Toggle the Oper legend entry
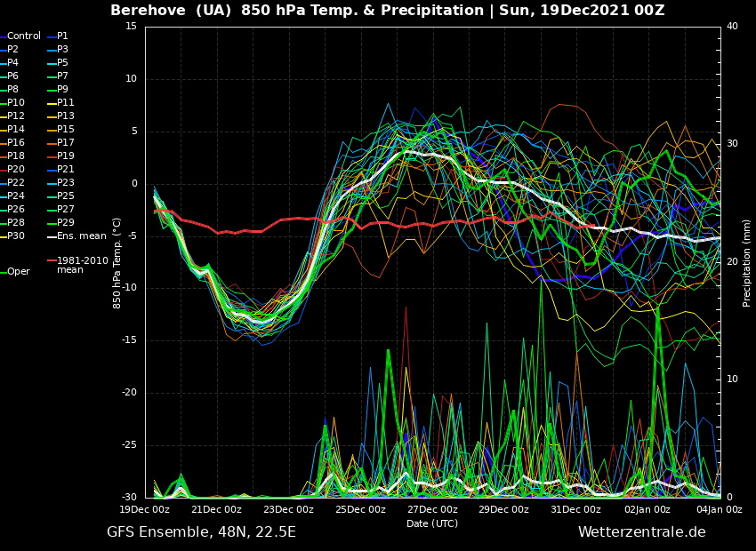 point(18,272)
